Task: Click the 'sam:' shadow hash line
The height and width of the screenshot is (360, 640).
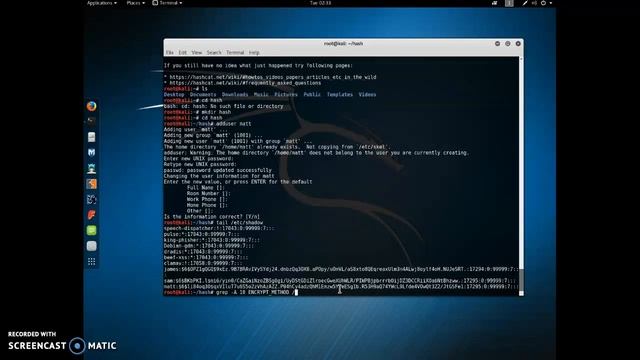Action: (x=341, y=281)
